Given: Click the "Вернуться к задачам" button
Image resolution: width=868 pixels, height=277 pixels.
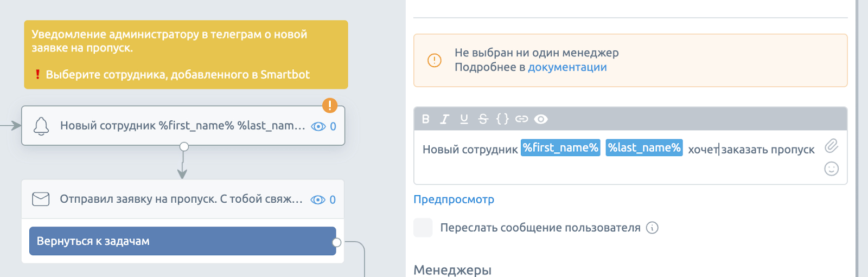Looking at the screenshot, I should coord(182,241).
